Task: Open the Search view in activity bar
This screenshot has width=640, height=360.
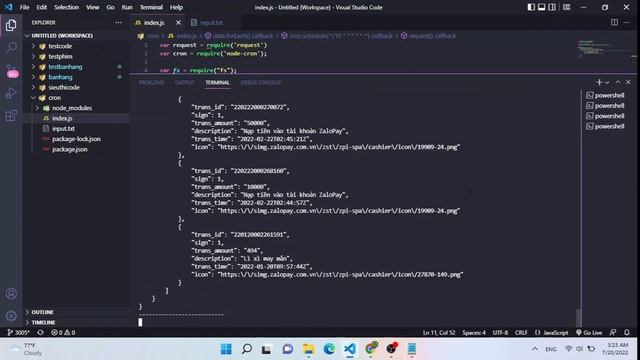Action: pyautogui.click(x=11, y=47)
